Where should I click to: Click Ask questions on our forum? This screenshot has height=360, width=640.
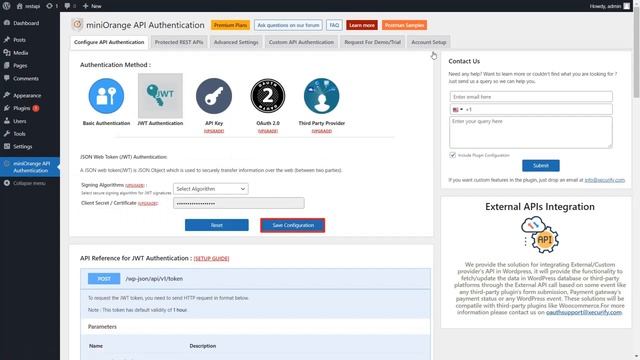pyautogui.click(x=288, y=25)
